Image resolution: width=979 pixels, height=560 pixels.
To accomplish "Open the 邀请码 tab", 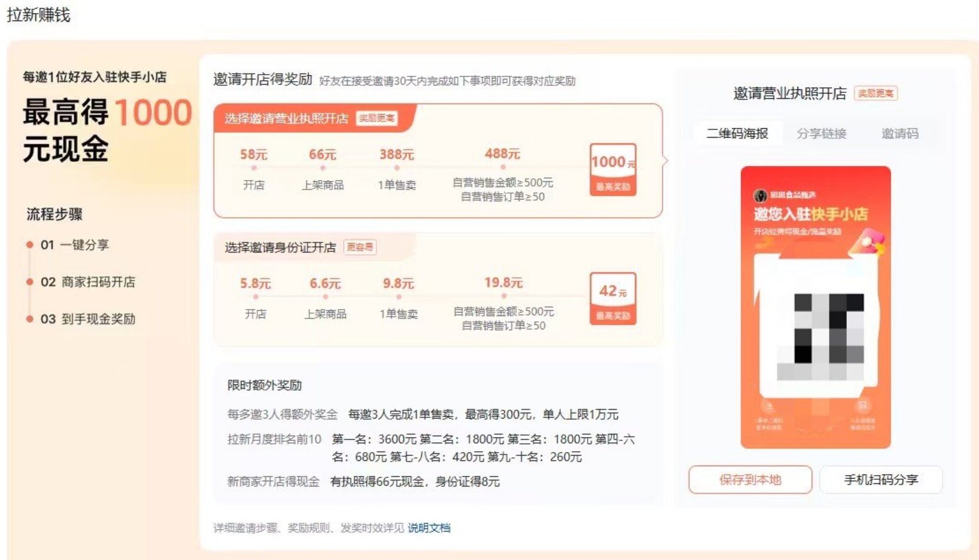I will (899, 134).
